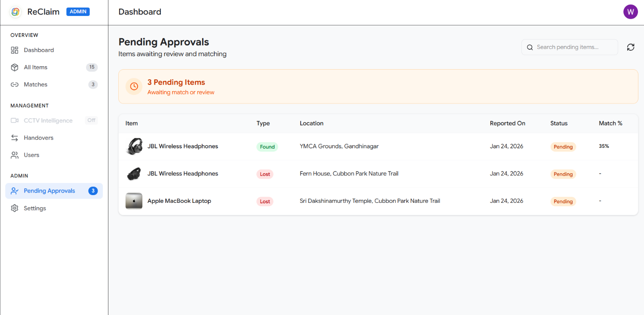Click the 35% match value
Image resolution: width=644 pixels, height=315 pixels.
(604, 146)
